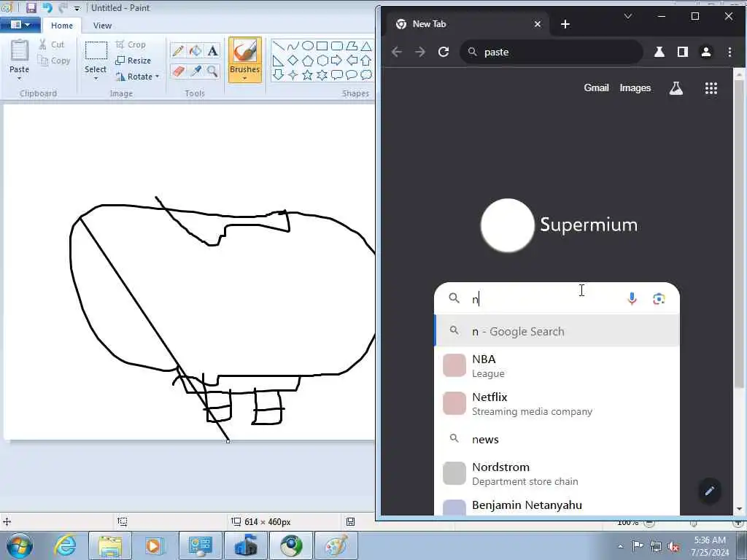Viewport: 747px width, 560px height.
Task: Choose the Six-point star shape
Action: pyautogui.click(x=322, y=75)
